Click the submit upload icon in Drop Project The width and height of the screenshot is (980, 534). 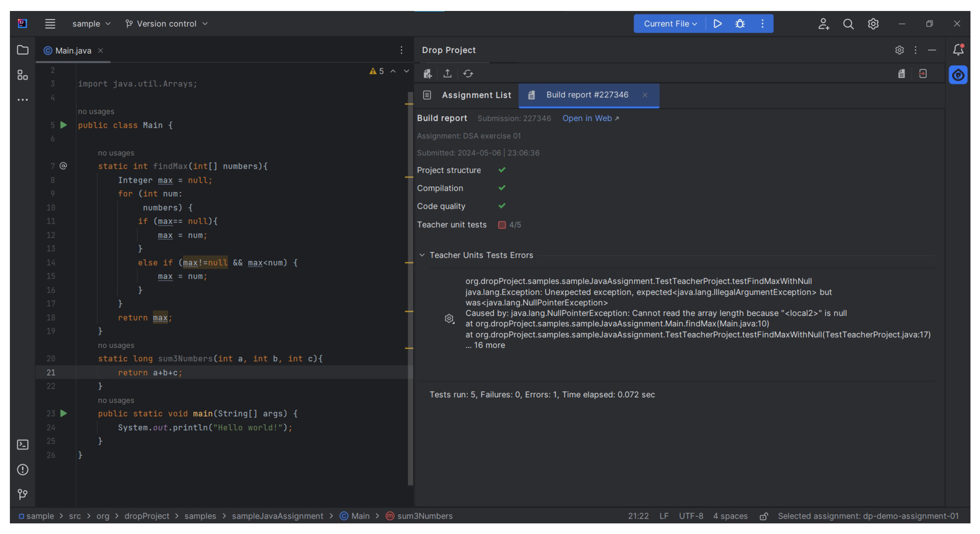(447, 73)
